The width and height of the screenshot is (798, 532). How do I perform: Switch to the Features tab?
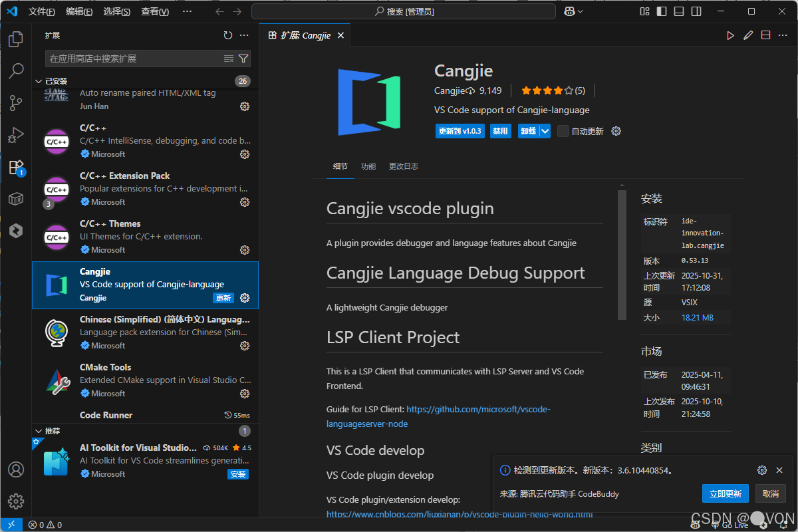pos(368,166)
